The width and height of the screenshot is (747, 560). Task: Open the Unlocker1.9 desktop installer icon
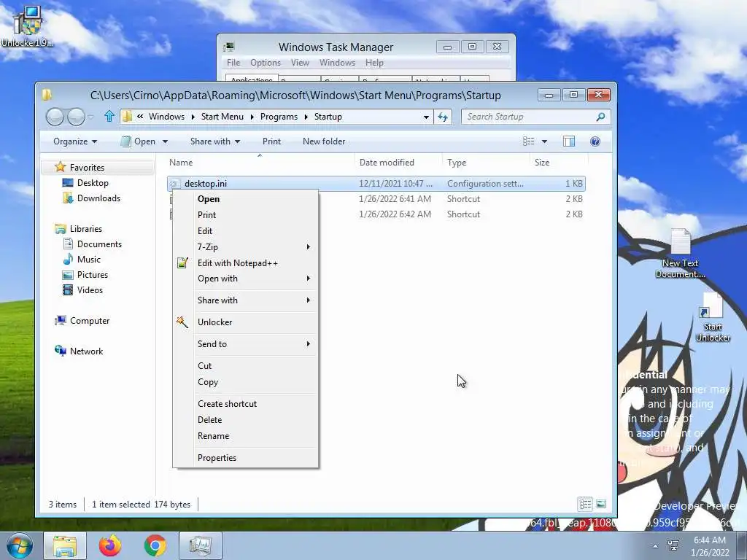(x=27, y=26)
